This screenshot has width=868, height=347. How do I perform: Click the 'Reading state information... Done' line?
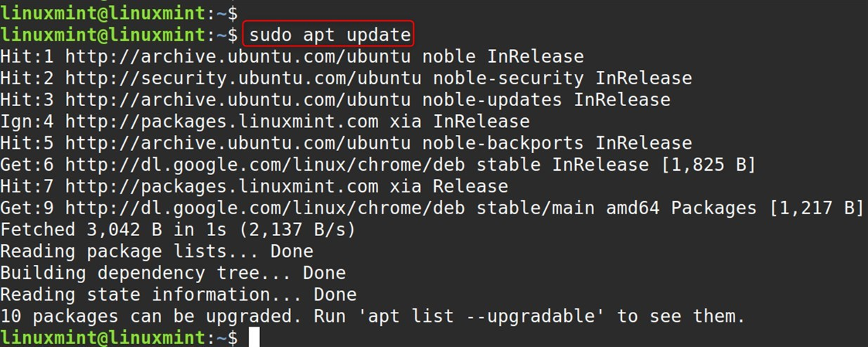pyautogui.click(x=179, y=295)
